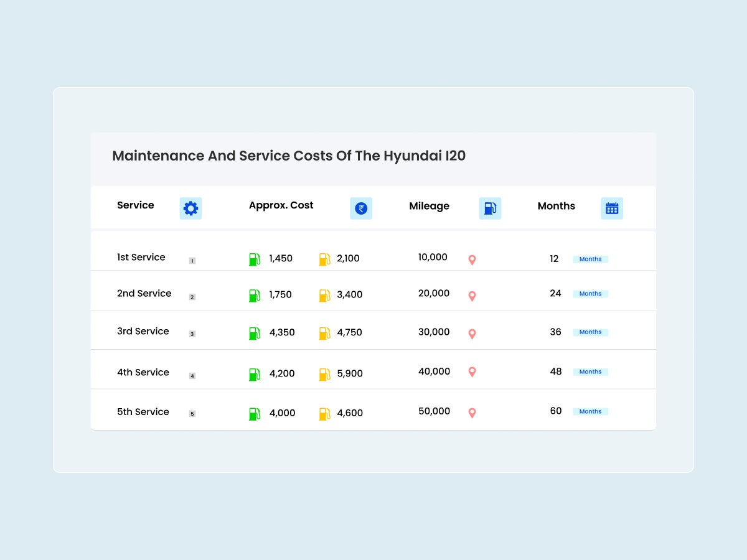Click the green fuel icon next to 4,200
747x560 pixels.
pyautogui.click(x=255, y=375)
